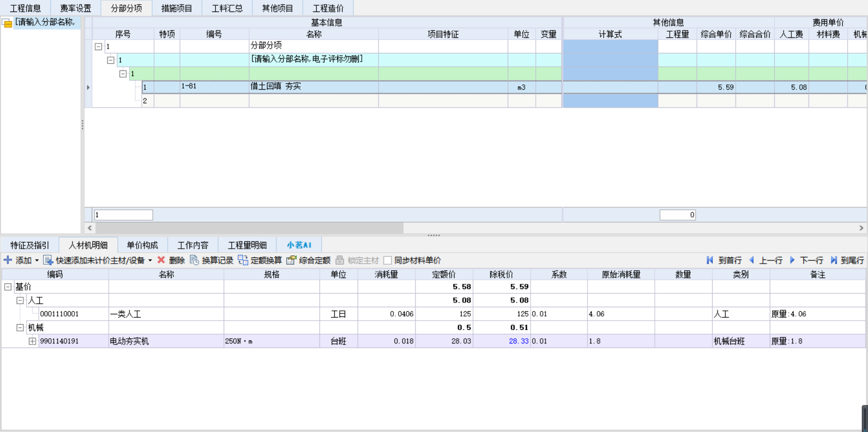The height and width of the screenshot is (432, 868).
Task: Click the 电动夯实机 name cell
Action: 166,341
